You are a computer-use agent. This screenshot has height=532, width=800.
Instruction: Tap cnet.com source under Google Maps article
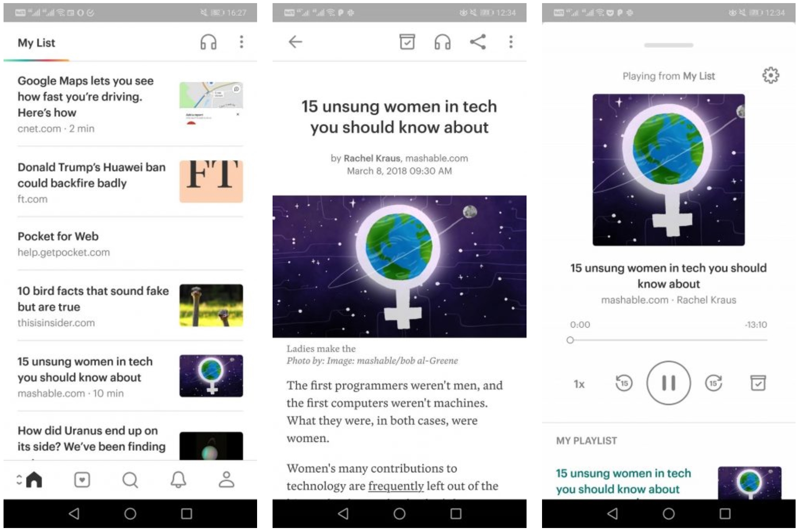39,129
